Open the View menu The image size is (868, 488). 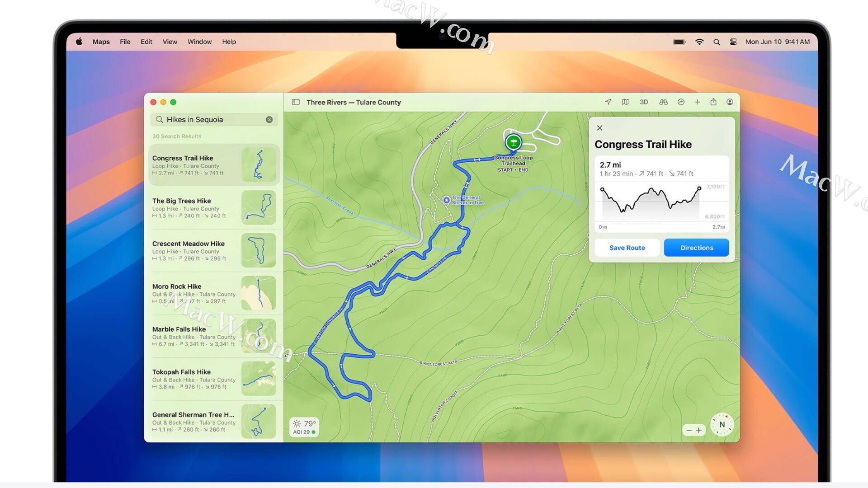(170, 42)
